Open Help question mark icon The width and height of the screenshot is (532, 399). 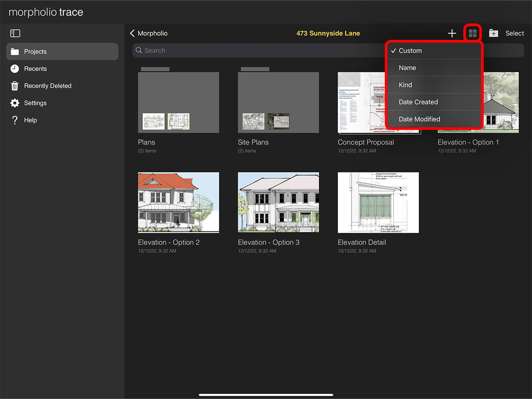click(15, 120)
